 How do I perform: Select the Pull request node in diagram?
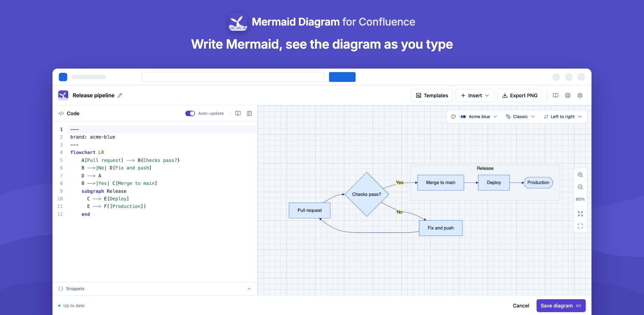(310, 210)
